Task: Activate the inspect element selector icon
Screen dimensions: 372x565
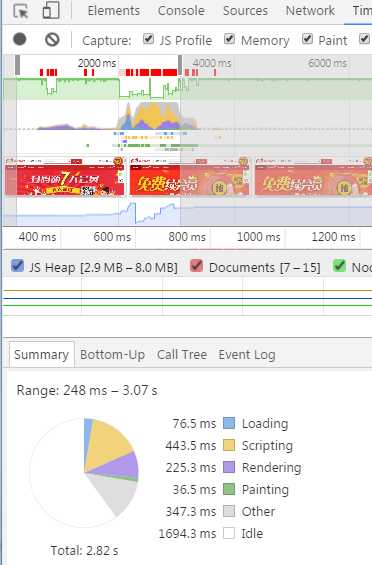Action: (x=21, y=11)
